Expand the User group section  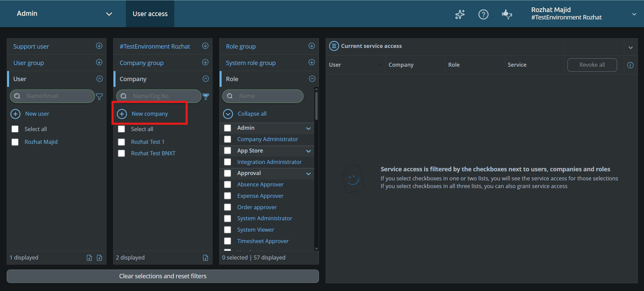[99, 62]
